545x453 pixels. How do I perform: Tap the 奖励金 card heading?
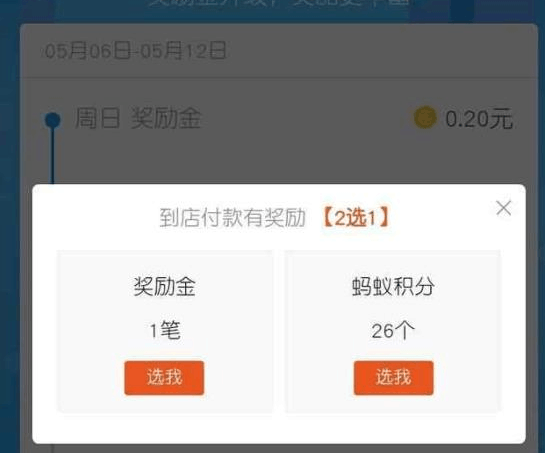tap(164, 286)
